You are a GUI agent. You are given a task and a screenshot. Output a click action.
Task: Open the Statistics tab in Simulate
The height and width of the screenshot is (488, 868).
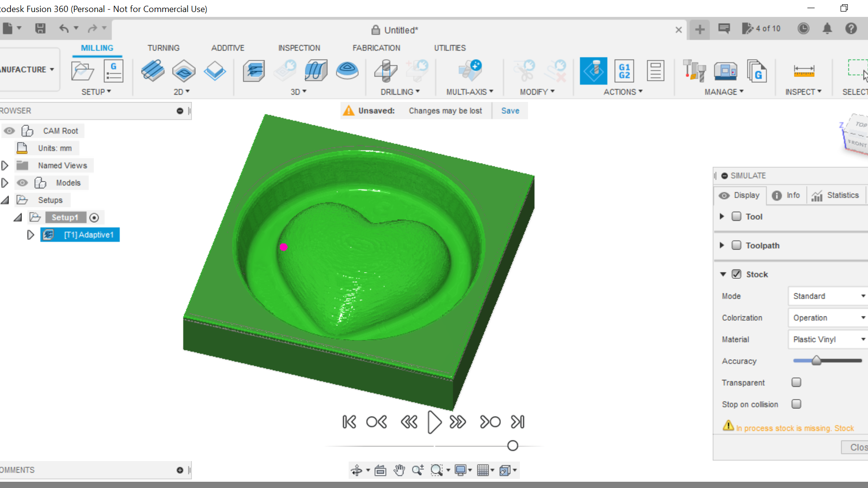click(x=836, y=195)
